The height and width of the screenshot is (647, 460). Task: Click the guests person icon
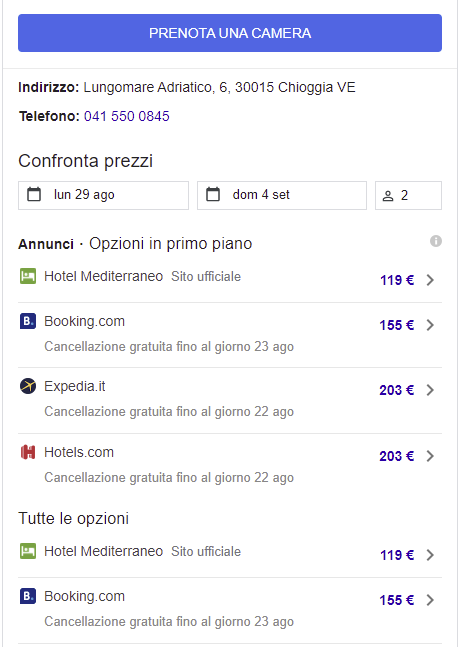tap(388, 196)
